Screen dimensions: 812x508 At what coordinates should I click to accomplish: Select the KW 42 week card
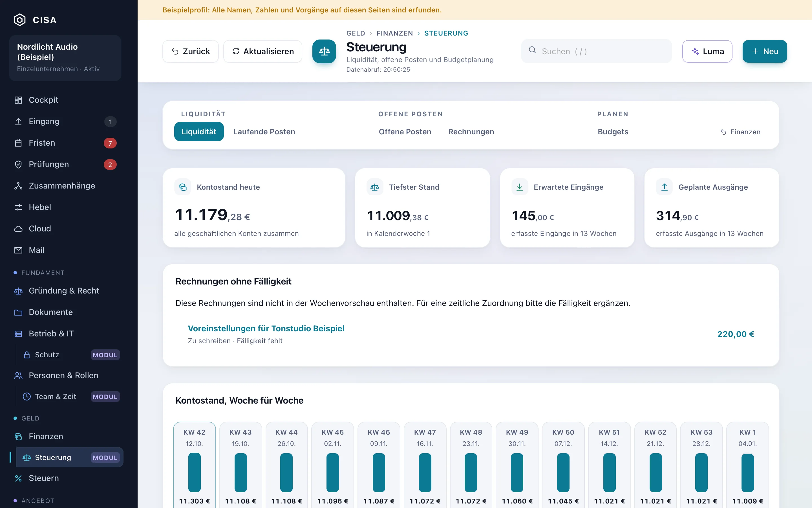coord(195,465)
